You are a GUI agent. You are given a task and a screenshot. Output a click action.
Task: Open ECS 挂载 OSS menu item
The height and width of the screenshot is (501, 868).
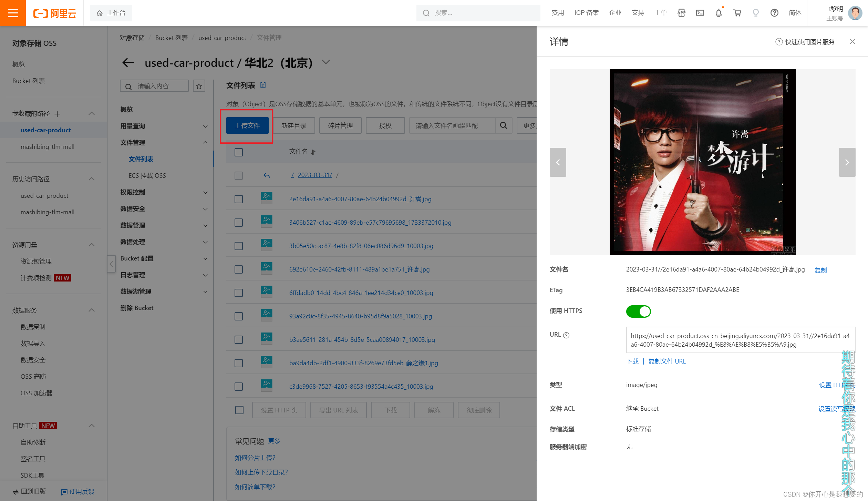(x=147, y=176)
